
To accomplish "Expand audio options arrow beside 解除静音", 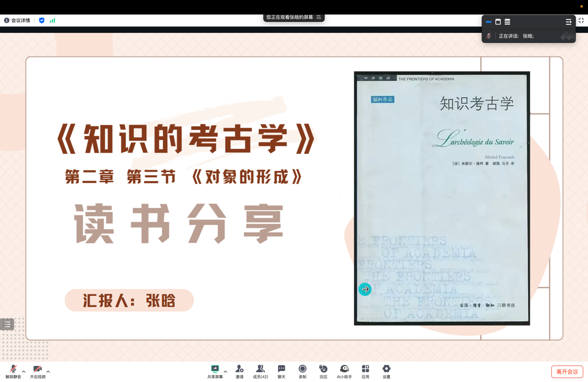I will click(x=24, y=371).
